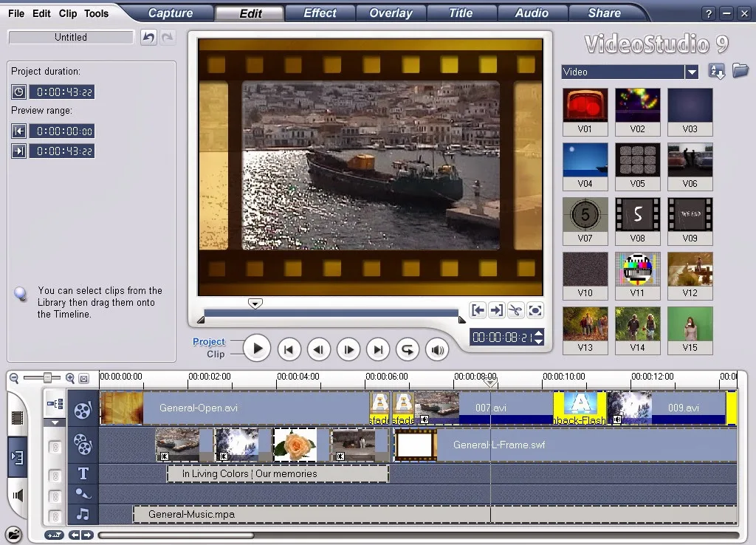Adjust the timeline zoom slider

47,378
